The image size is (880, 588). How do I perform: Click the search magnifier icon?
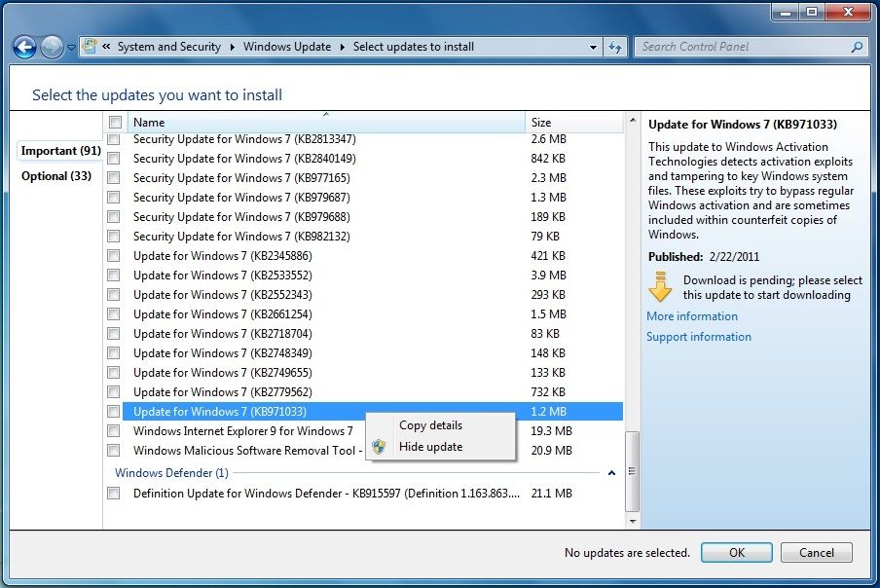tap(857, 47)
